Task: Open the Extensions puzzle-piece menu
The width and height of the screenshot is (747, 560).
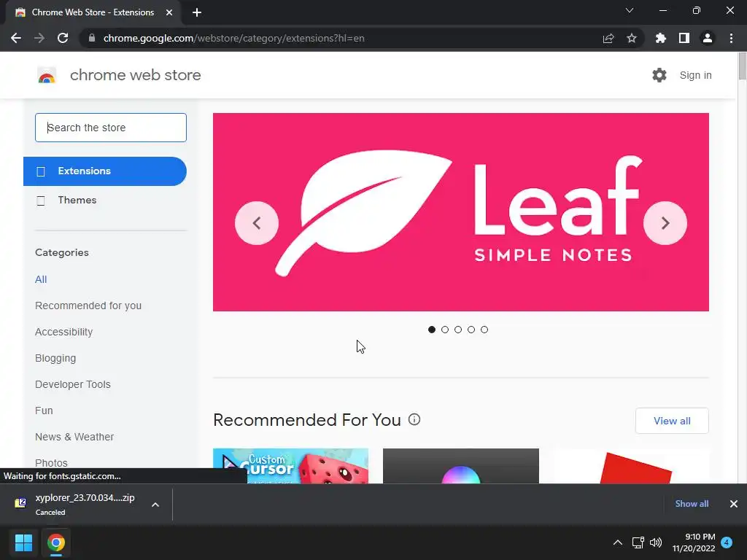Action: (660, 38)
